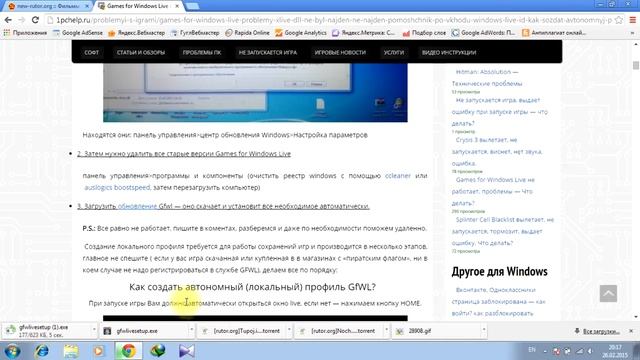Open the СТАТЬИ И ОБЗОРЫ menu item
The image size is (640, 360).
click(x=141, y=52)
